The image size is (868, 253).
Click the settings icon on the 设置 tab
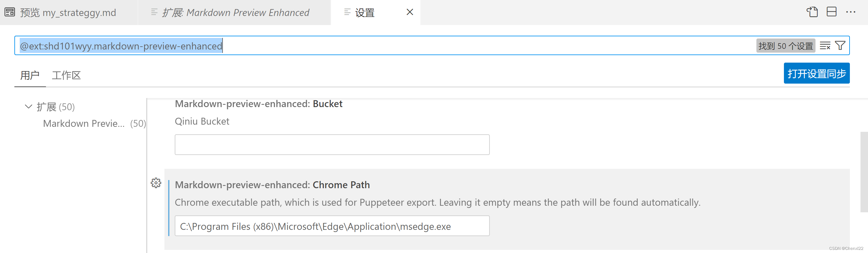347,12
